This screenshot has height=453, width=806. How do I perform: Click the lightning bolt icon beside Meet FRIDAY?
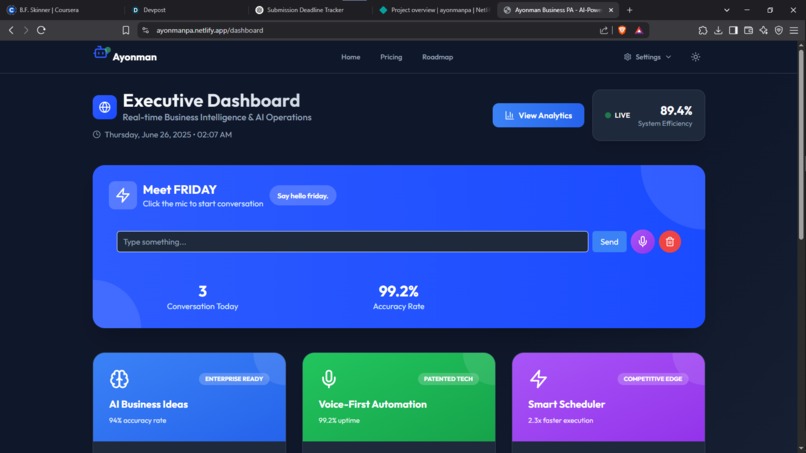pos(123,195)
